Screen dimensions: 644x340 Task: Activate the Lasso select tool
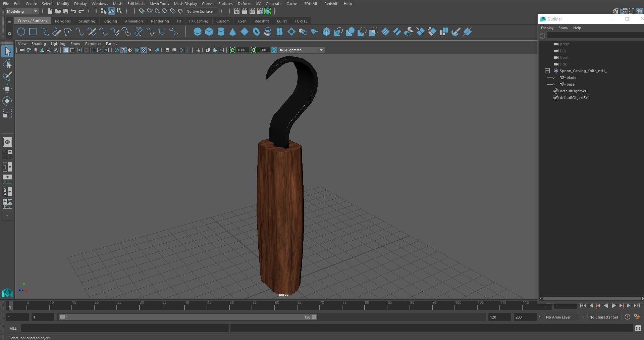coord(7,64)
